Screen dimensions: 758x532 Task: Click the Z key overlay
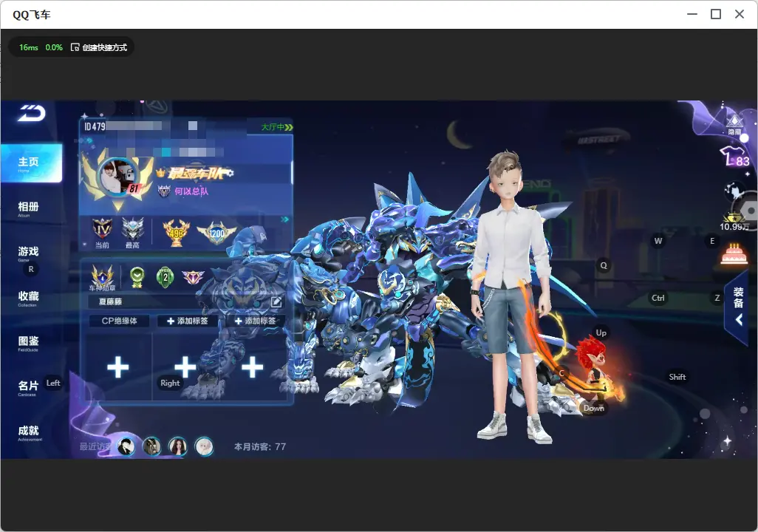point(717,298)
